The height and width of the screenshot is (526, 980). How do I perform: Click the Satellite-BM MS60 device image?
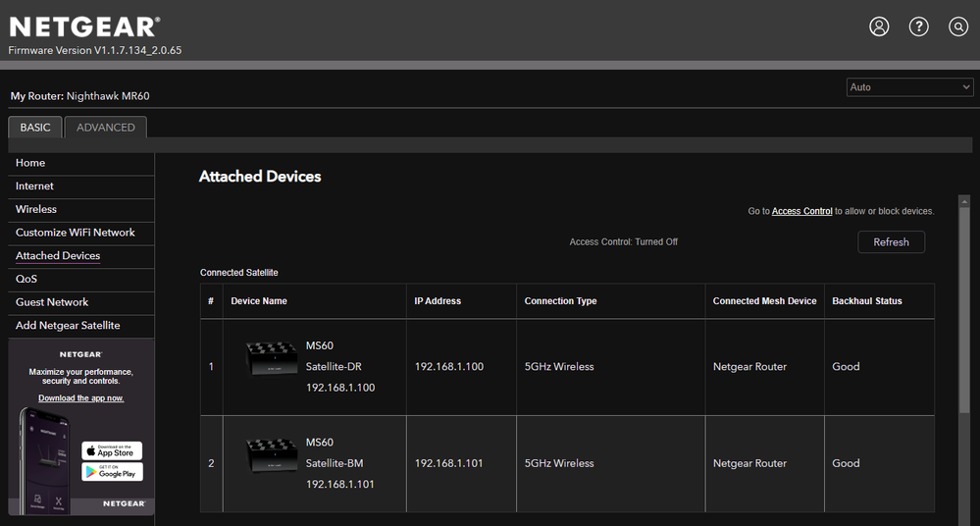click(x=271, y=454)
